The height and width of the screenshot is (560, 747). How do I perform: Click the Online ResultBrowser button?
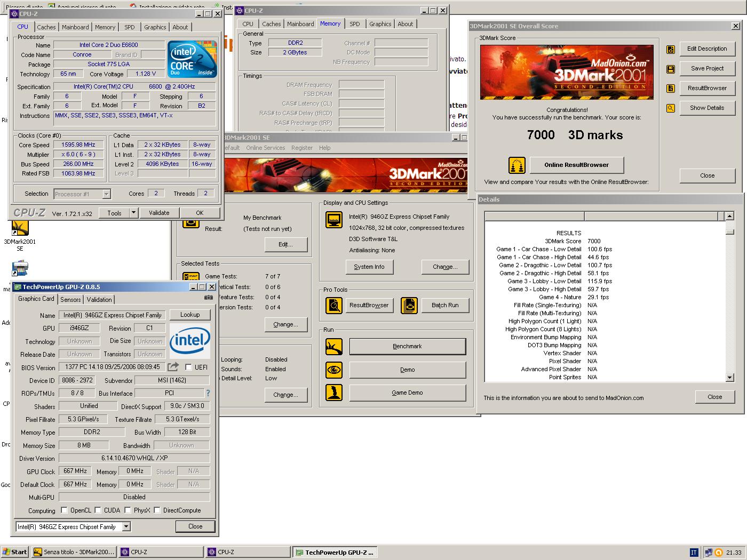tap(576, 165)
